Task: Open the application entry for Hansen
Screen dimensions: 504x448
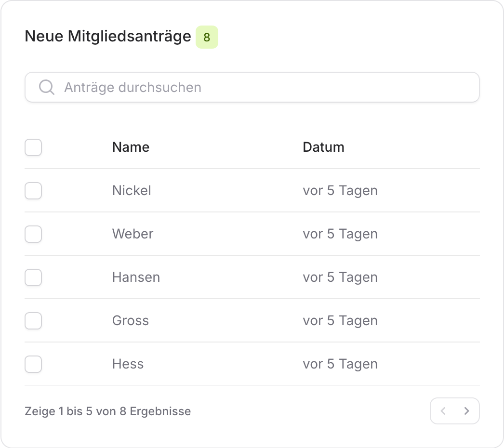Action: coord(136,277)
